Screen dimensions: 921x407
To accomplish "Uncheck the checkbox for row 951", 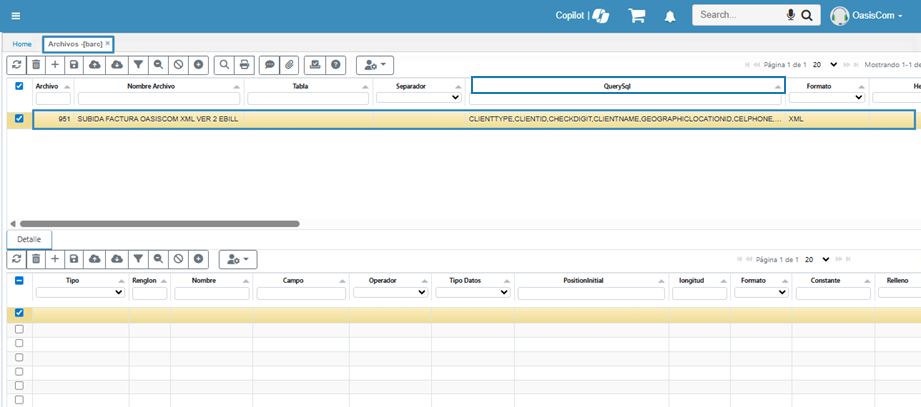I will point(19,119).
